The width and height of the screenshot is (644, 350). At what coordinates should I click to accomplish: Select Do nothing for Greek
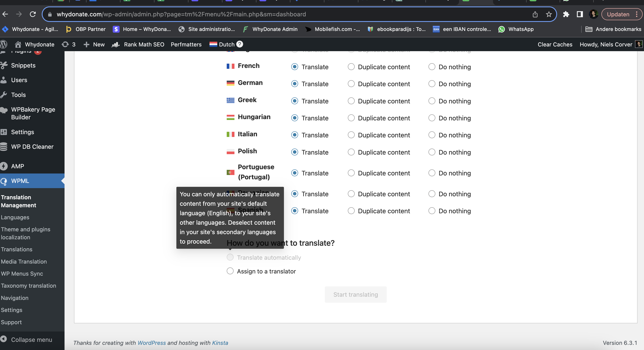pyautogui.click(x=432, y=101)
